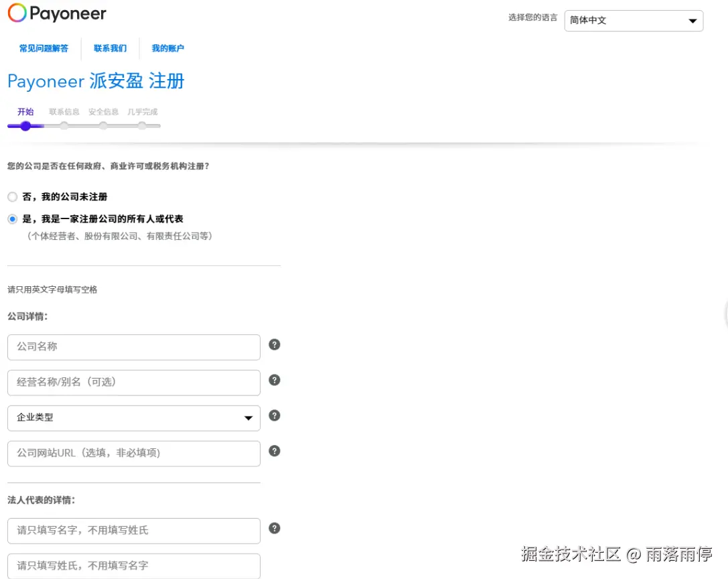Open help icon beside 请只填写名字 field
728x579 pixels.
(275, 528)
